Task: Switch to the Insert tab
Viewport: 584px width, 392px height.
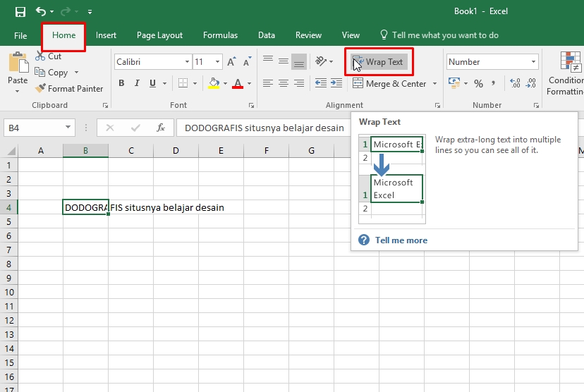Action: click(x=106, y=35)
